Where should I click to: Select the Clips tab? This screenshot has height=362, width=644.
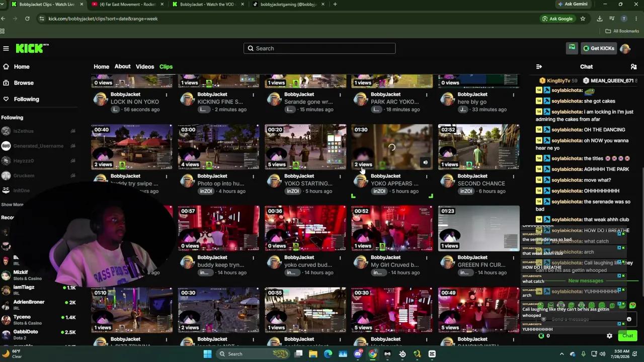pyautogui.click(x=166, y=66)
